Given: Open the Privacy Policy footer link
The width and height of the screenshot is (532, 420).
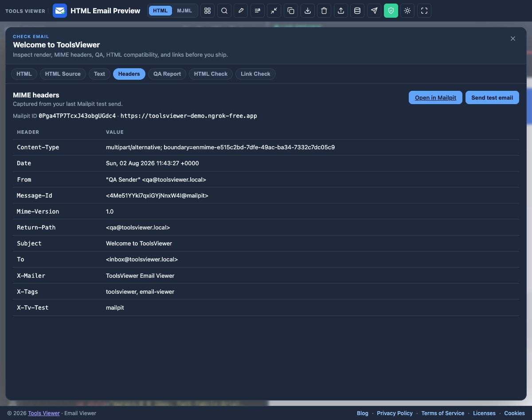Looking at the screenshot, I should pyautogui.click(x=395, y=413).
